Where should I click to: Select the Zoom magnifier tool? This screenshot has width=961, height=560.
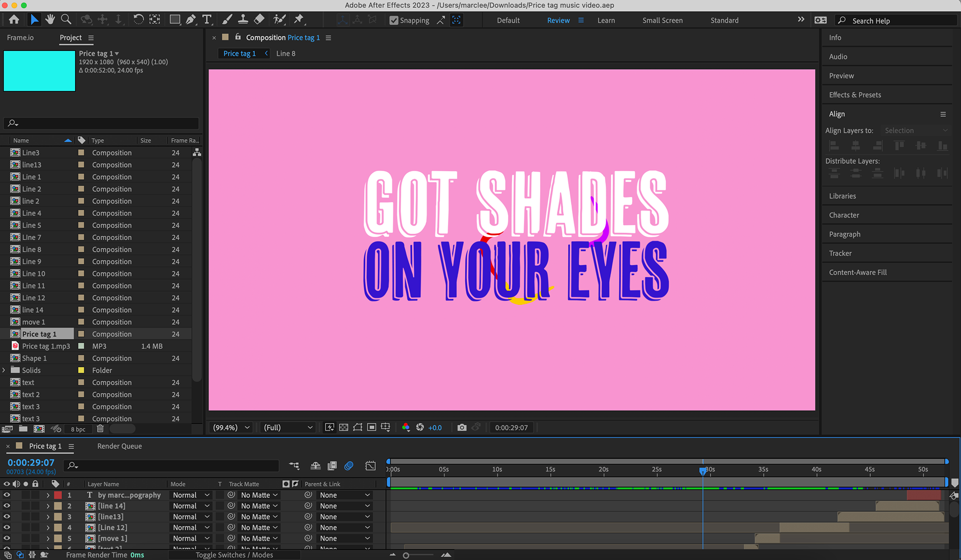point(66,20)
